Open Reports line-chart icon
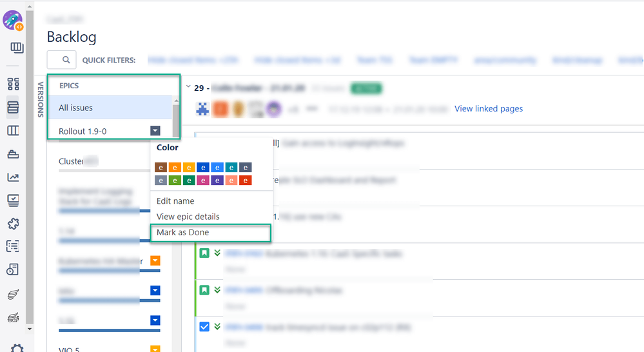The height and width of the screenshot is (352, 644). 13,177
